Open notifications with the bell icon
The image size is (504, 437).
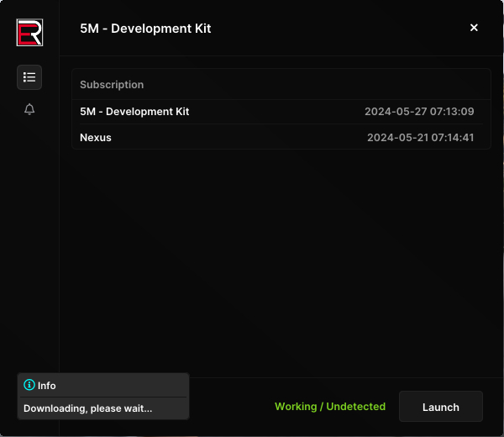pyautogui.click(x=29, y=109)
